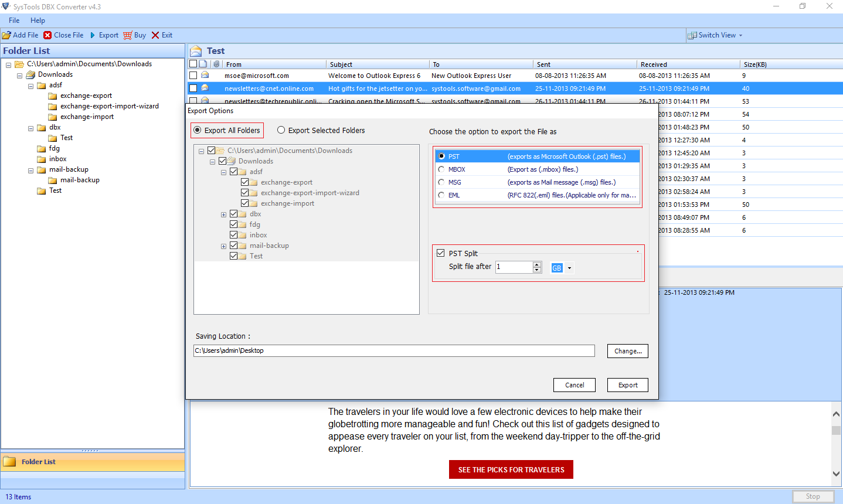
Task: Choose the EML export format
Action: (x=441, y=195)
